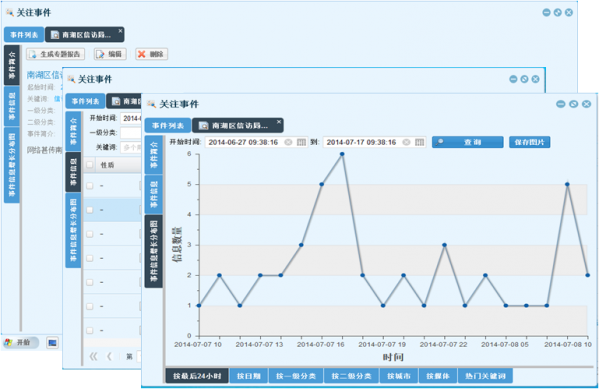Go to first page in middle window pager

coord(93,356)
